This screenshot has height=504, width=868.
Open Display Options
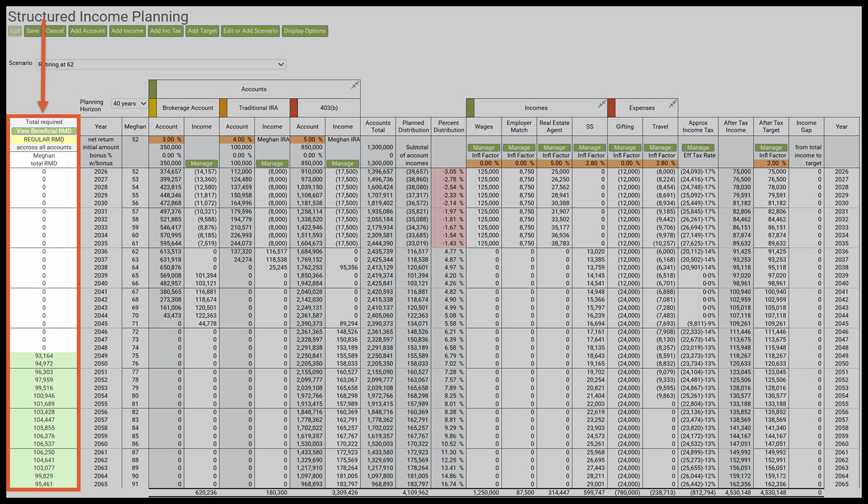point(304,30)
